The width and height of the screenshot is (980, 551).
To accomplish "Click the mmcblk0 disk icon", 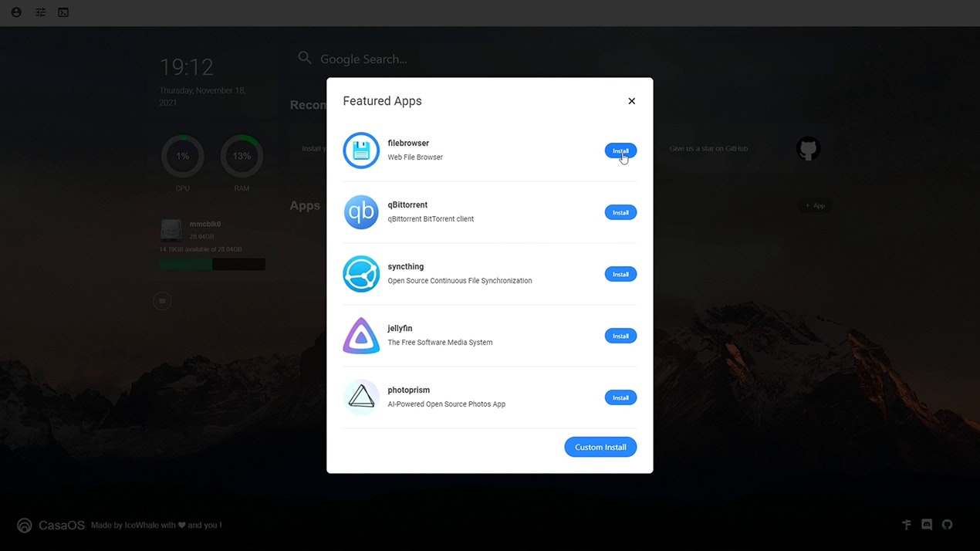I will [x=171, y=230].
